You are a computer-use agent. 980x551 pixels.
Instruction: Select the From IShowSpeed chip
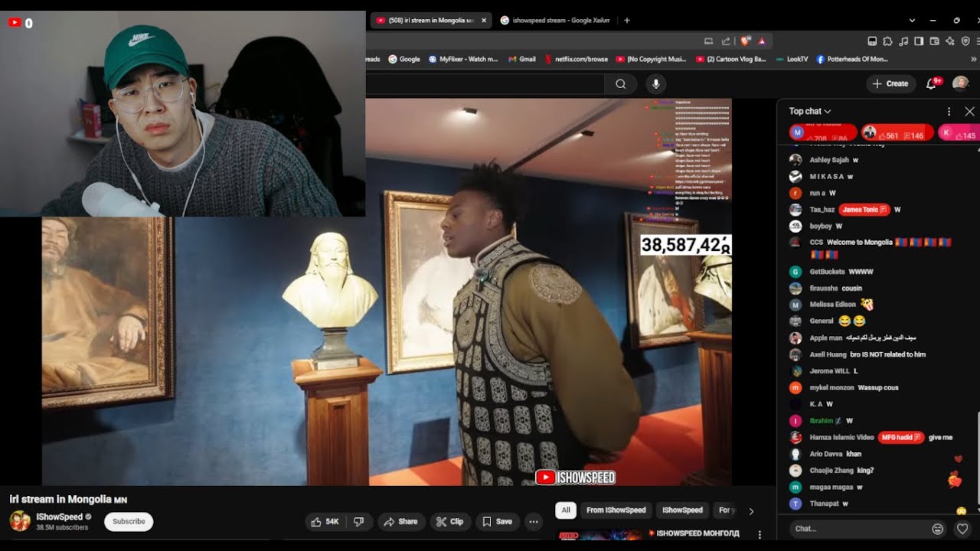click(616, 510)
